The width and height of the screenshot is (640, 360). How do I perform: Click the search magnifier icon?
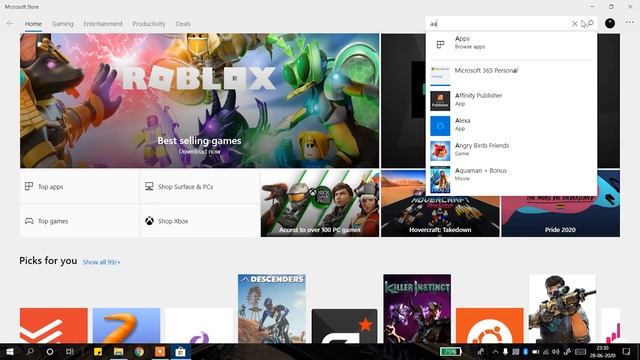point(590,24)
